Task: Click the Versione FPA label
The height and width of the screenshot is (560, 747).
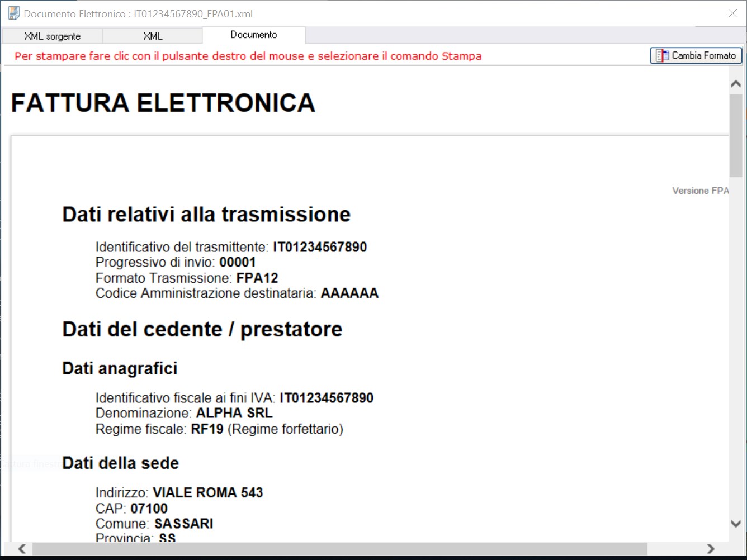Action: pos(701,191)
